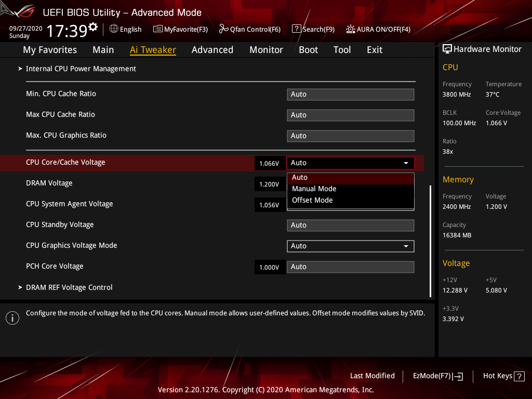Click Ratio 38x reading
The height and width of the screenshot is (399, 532).
(x=447, y=152)
